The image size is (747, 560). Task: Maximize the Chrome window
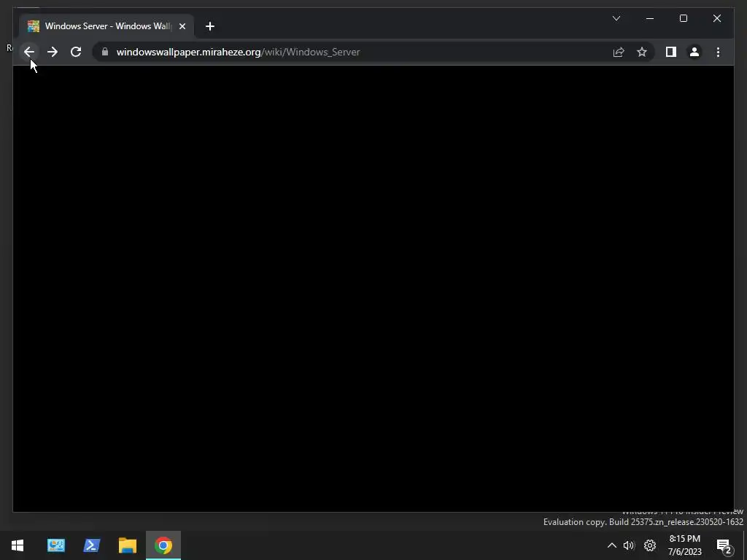683,18
